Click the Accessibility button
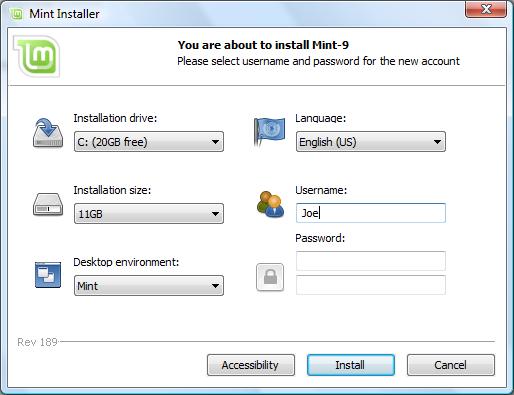 [x=251, y=365]
